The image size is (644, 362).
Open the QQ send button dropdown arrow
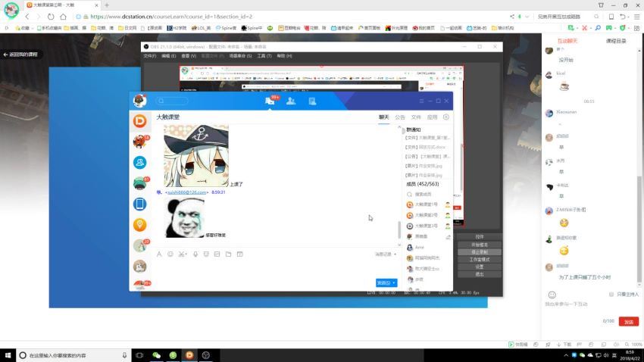394,282
